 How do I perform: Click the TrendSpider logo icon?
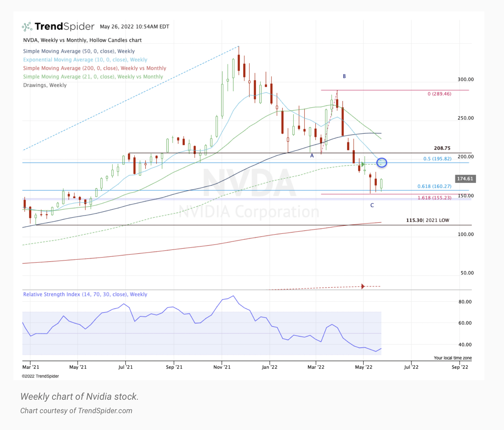click(x=27, y=27)
